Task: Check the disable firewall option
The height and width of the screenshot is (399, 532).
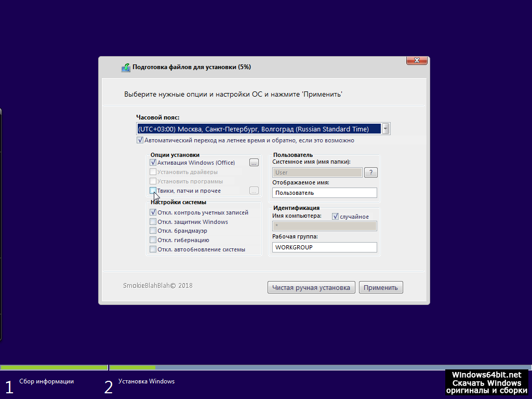Action: [x=153, y=231]
